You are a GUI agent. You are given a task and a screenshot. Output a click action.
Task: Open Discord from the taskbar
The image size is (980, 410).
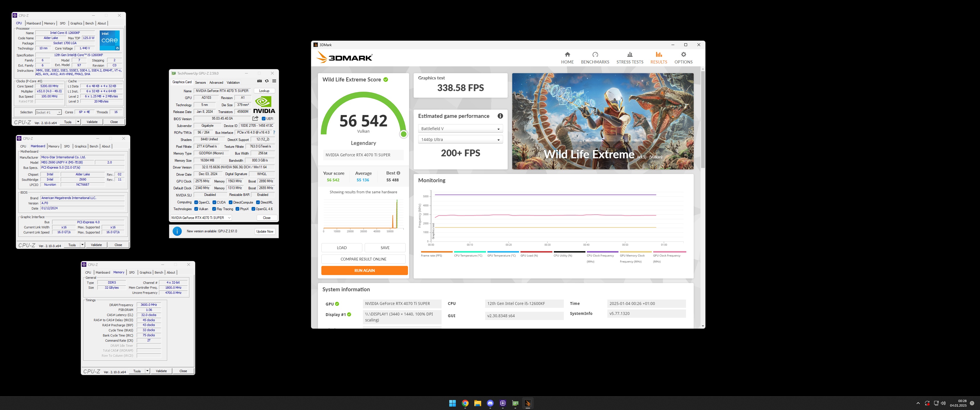pyautogui.click(x=490, y=403)
